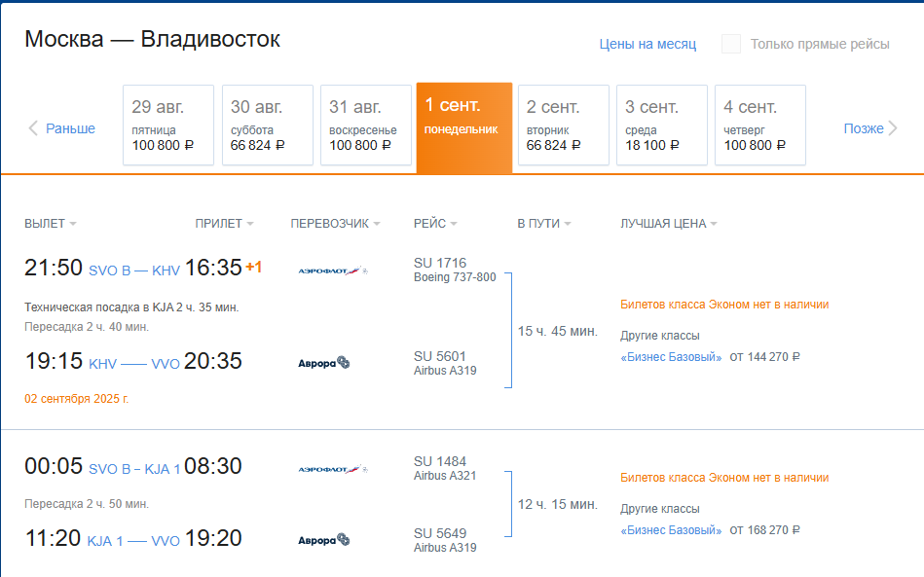Click the Aurora logo on flight SU 5649

point(323,540)
